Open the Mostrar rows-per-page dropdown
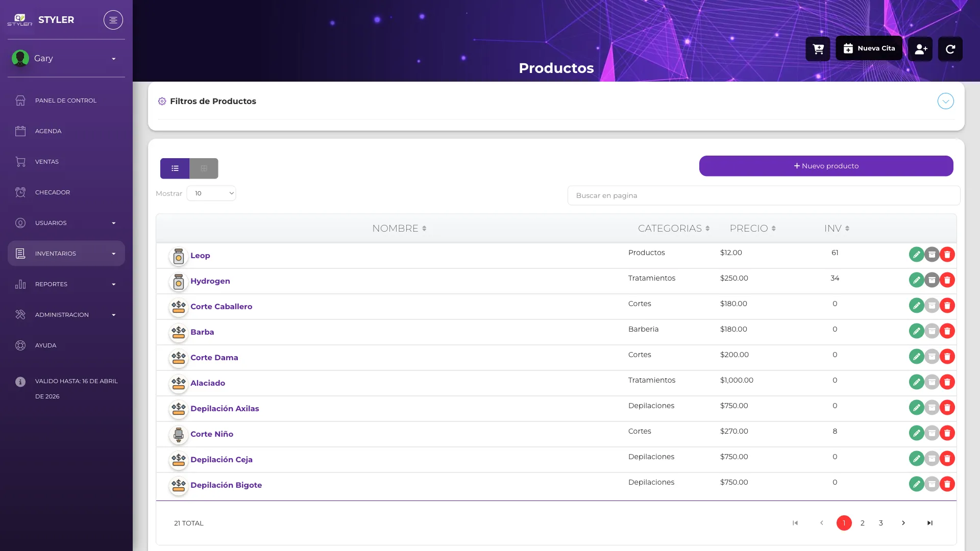Image resolution: width=980 pixels, height=551 pixels. point(211,193)
